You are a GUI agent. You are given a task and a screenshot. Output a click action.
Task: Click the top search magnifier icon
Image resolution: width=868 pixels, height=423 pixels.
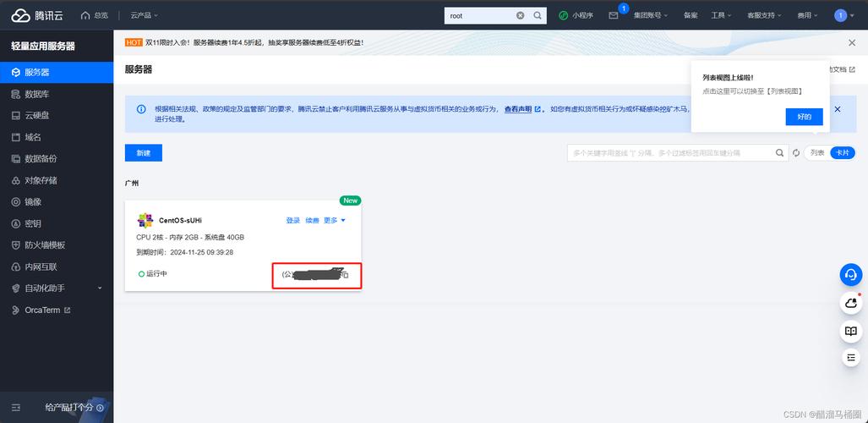[x=538, y=15]
